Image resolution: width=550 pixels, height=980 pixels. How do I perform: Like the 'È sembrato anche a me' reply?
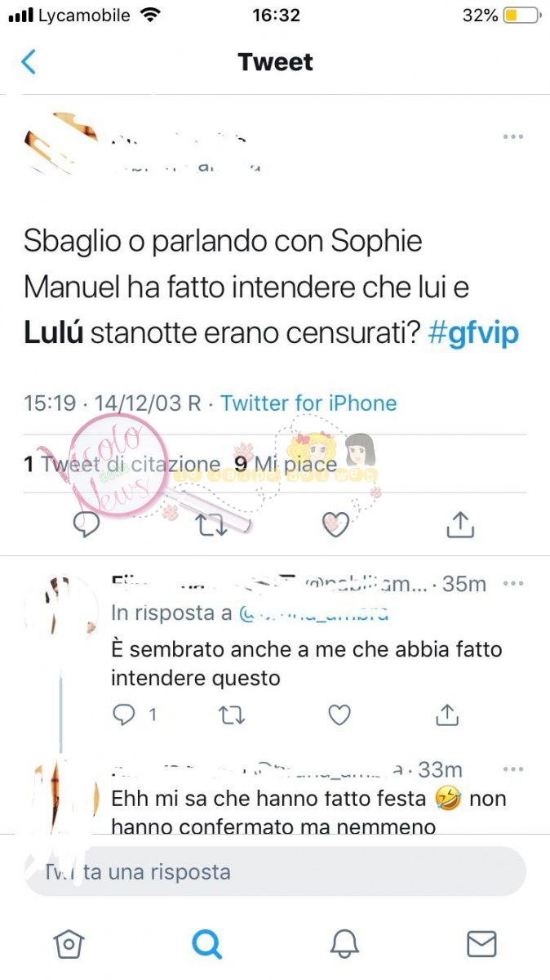(339, 715)
